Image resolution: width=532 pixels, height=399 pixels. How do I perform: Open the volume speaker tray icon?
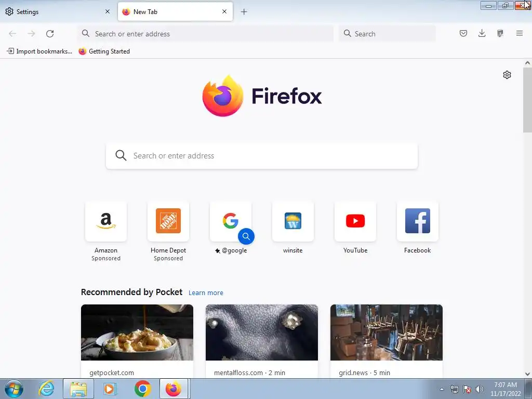480,390
